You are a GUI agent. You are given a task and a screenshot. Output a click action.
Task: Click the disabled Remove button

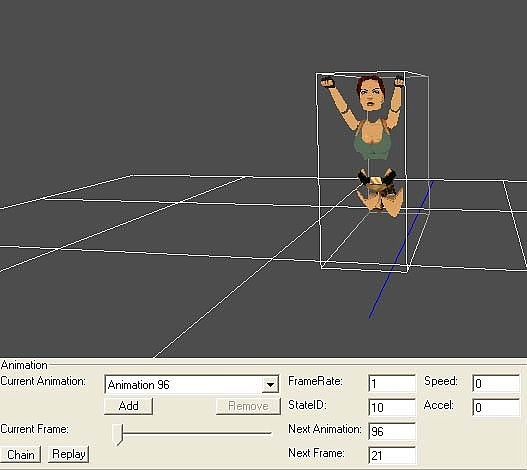248,406
